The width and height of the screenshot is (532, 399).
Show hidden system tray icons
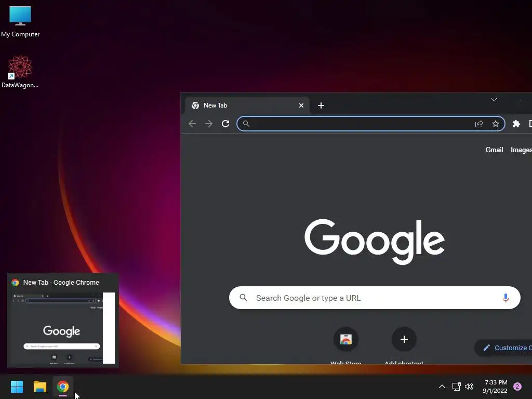[x=442, y=387]
